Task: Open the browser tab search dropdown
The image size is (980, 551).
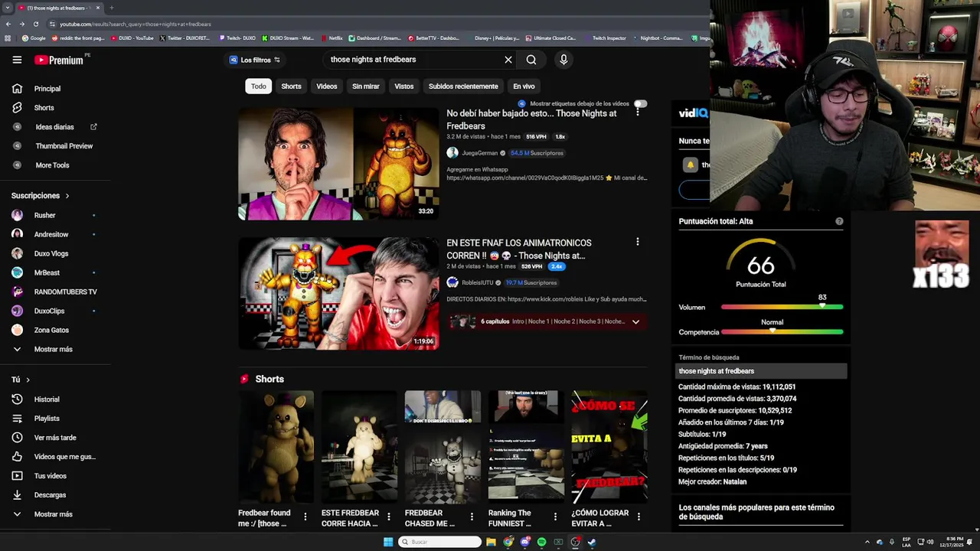Action: pyautogui.click(x=8, y=8)
